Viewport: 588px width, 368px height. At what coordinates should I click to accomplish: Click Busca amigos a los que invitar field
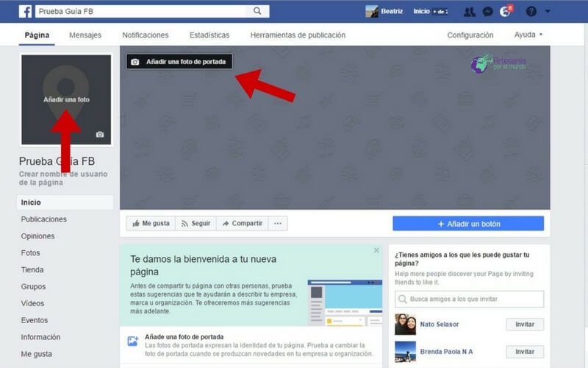(x=469, y=300)
